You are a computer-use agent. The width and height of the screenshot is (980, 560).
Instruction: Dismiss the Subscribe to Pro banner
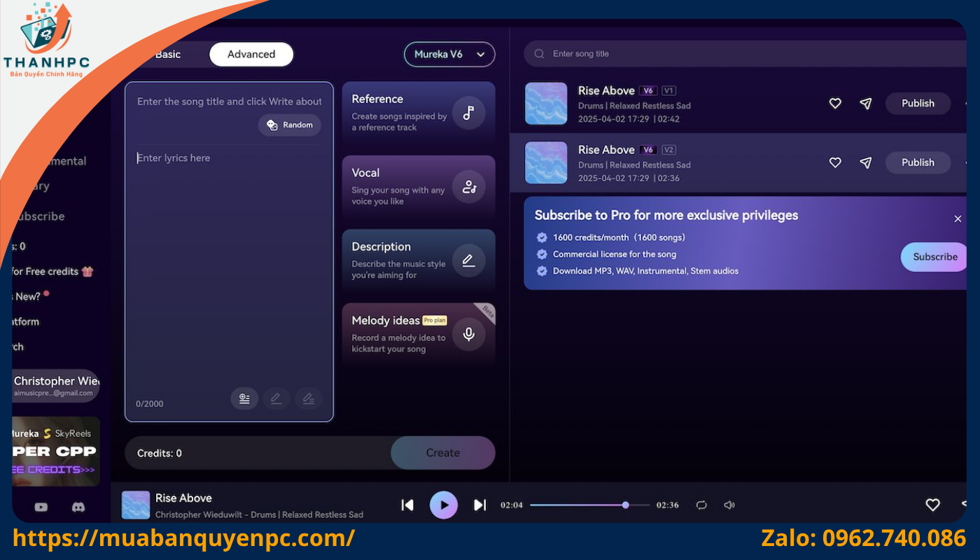(958, 219)
